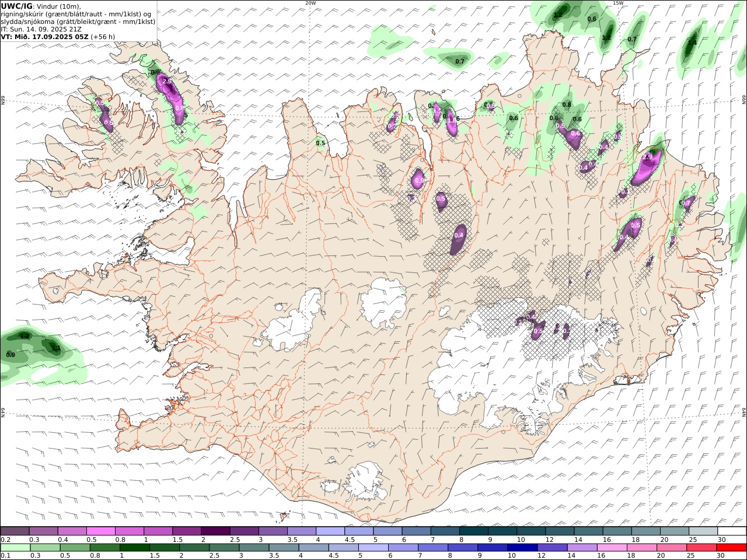Click the "0.1" label in the lower legend row
The width and height of the screenshot is (747, 560).
pyautogui.click(x=5, y=556)
